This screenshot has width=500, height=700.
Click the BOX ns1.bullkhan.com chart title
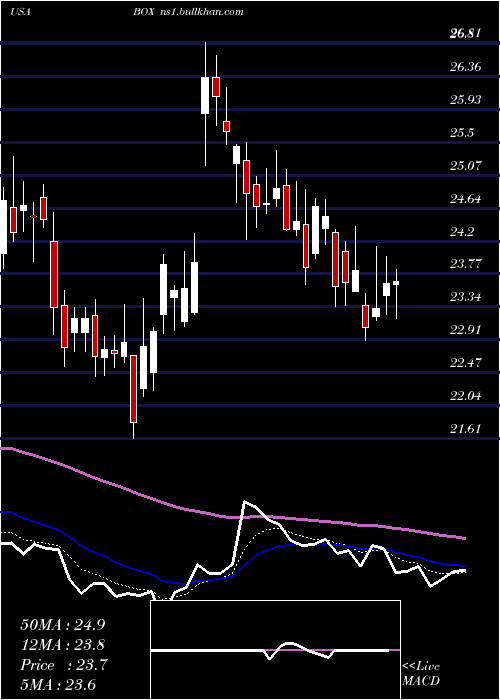188,12
